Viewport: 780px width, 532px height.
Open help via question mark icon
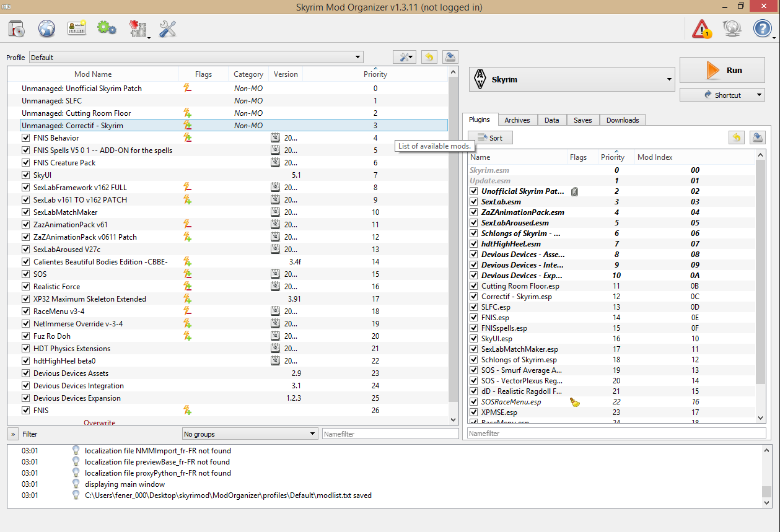(762, 28)
